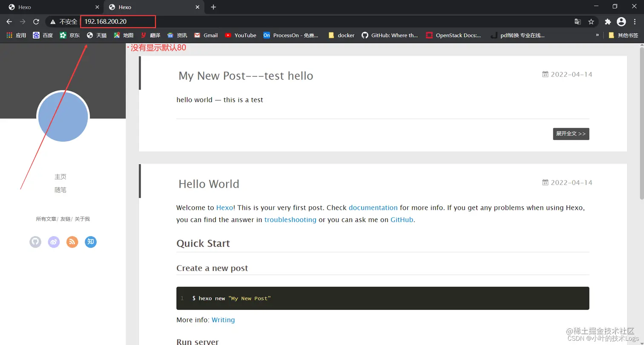Click the browser forward arrow
Screen dimensions: 644x345
[x=23, y=22]
